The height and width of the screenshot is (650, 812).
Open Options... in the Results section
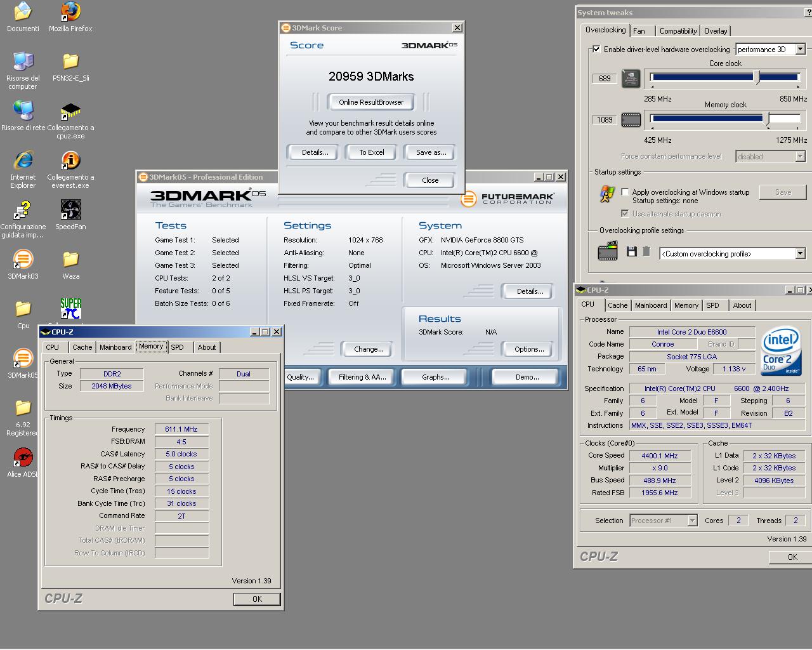click(x=529, y=349)
